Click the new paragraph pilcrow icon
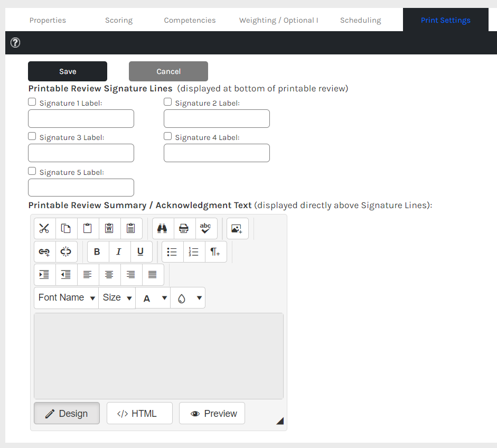This screenshot has width=497, height=448. coord(215,252)
